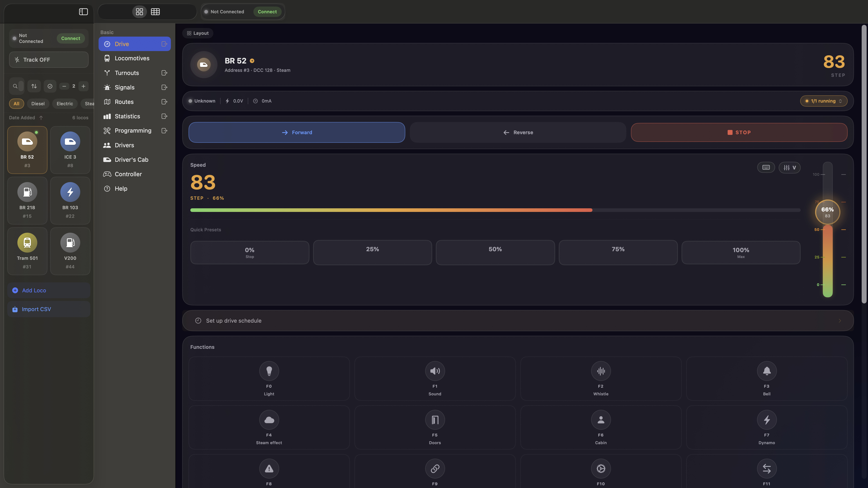Filter locos by Diesel tab

(x=38, y=104)
